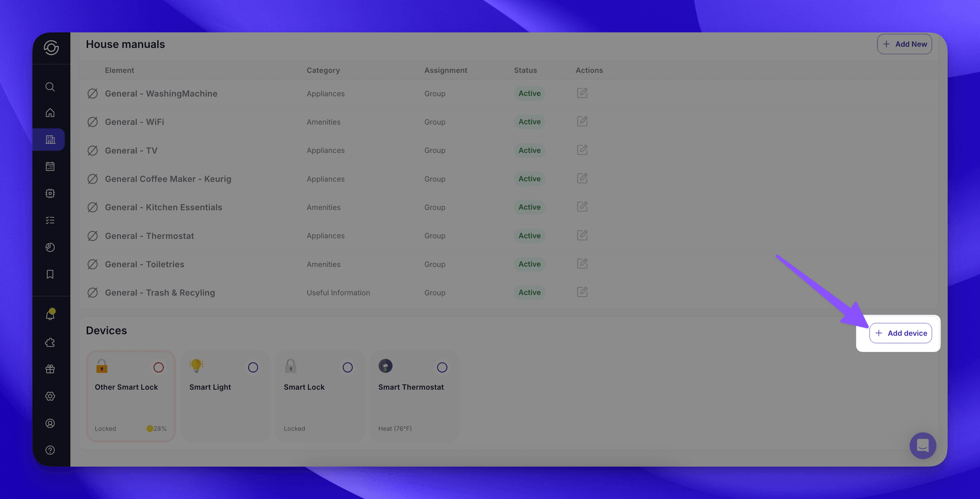Click the gift icon in sidebar
Screen dimensions: 980x499
pyautogui.click(x=50, y=369)
